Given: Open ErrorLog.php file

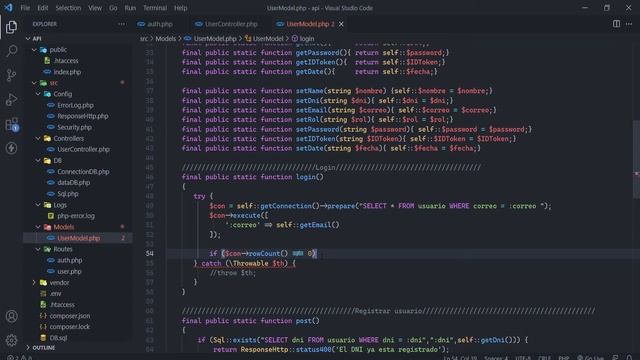Looking at the screenshot, I should pyautogui.click(x=76, y=105).
